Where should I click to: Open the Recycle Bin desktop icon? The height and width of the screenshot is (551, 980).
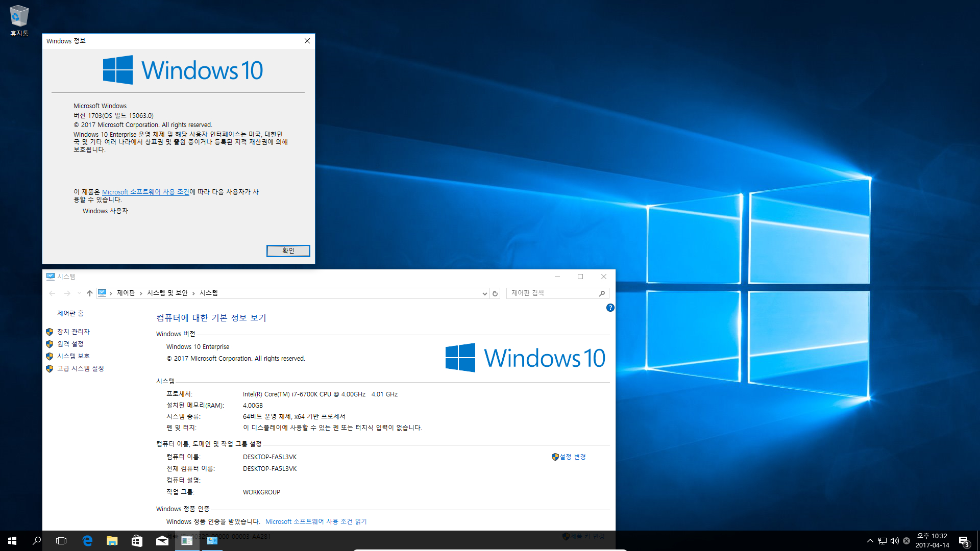[19, 20]
